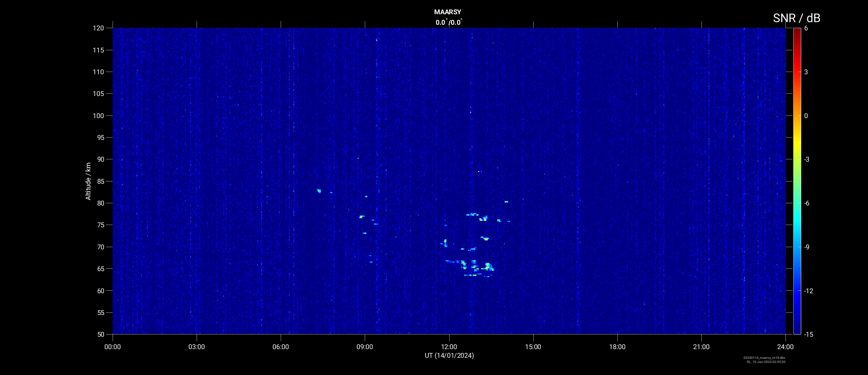Click the colorbar tick value -12

point(808,291)
